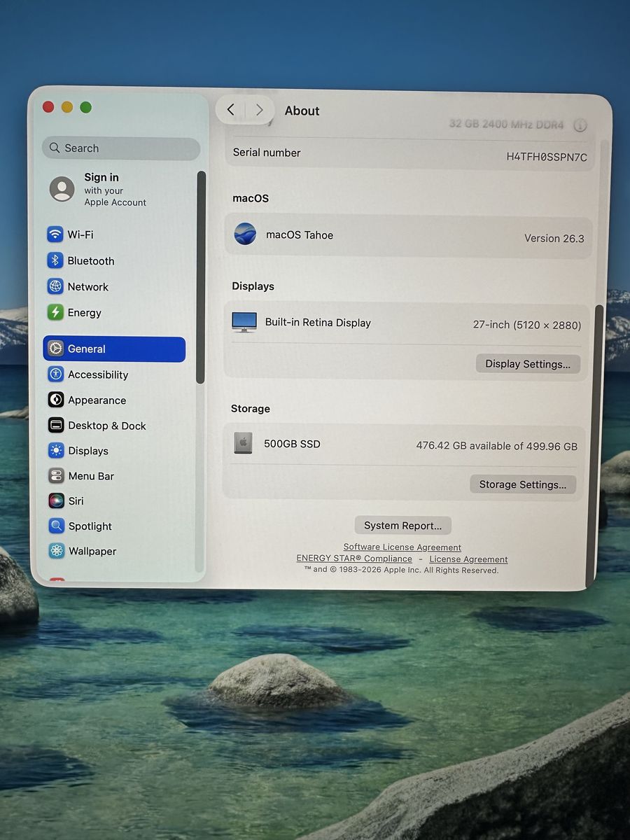Click the memory info icon

pyautogui.click(x=580, y=125)
